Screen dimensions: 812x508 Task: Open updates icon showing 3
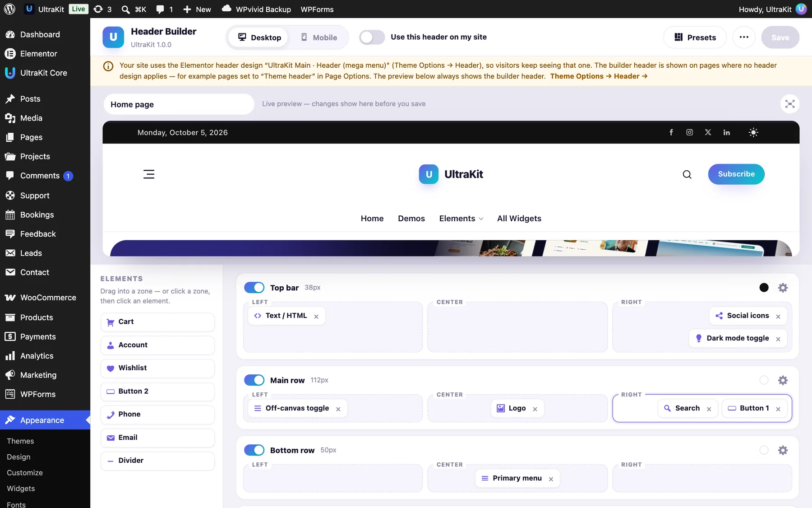[x=102, y=9]
